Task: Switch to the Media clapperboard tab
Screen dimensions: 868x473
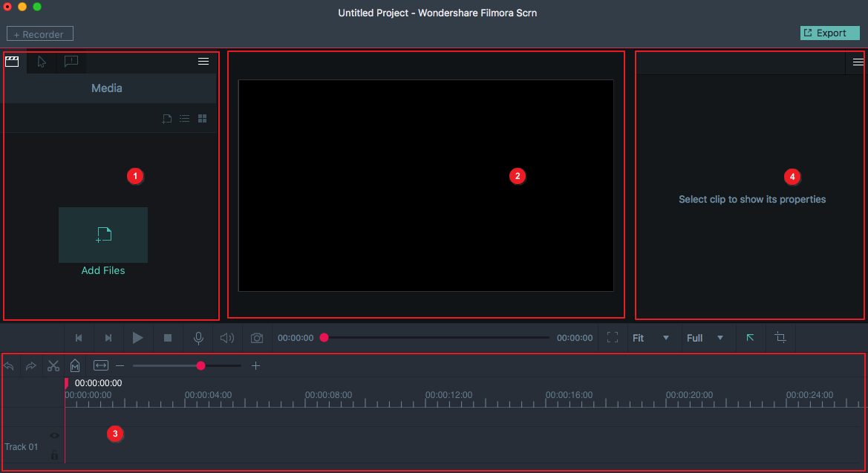Action: [12, 62]
